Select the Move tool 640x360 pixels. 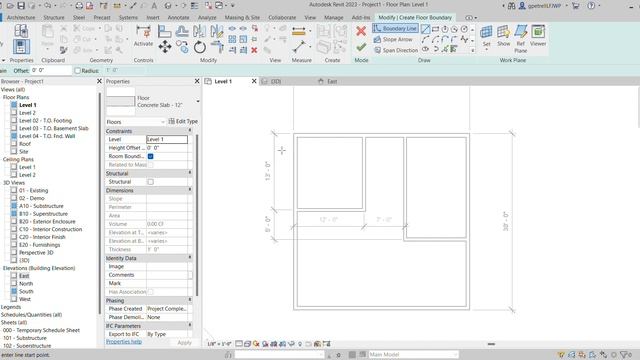tap(165, 47)
